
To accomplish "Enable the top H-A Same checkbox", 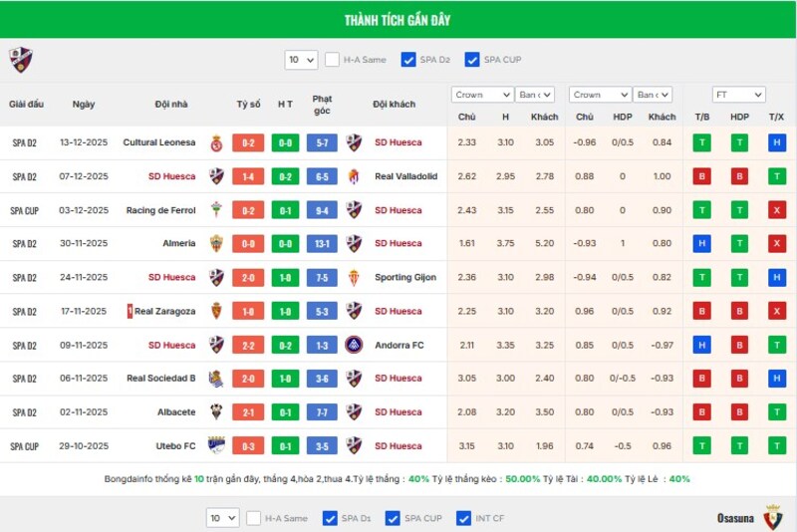I will [x=332, y=60].
